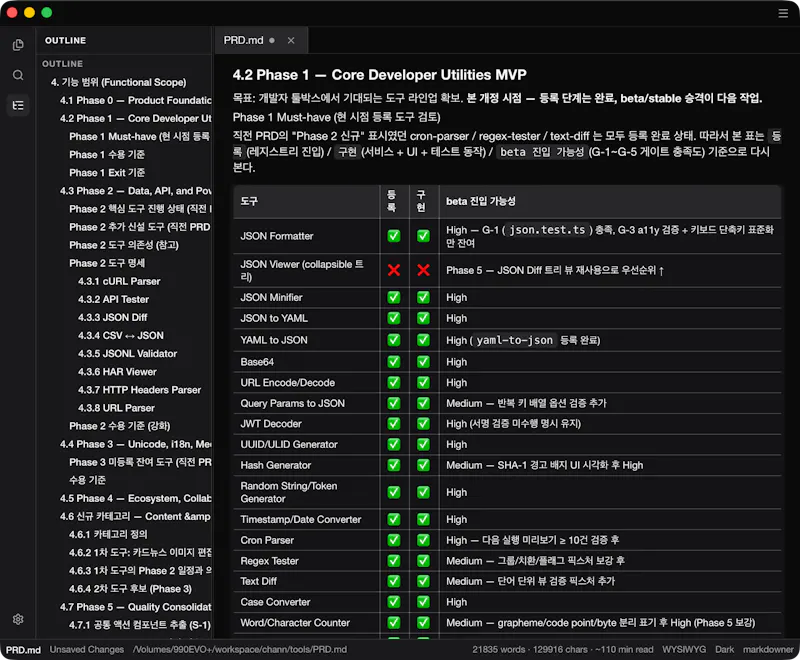Viewport: 800px width, 660px height.
Task: Go to Phase 1 Exit 기준 outline item
Action: click(x=107, y=172)
